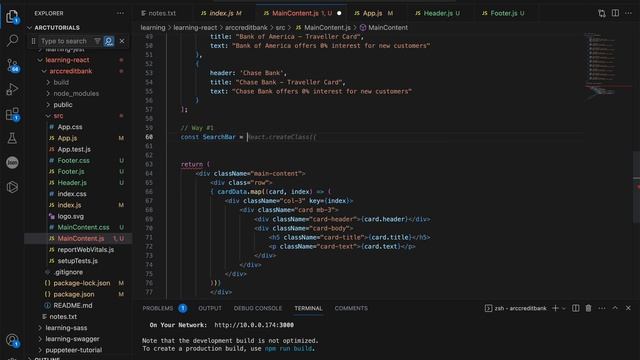Viewport: 640px width, 360px height.
Task: Expand the node_modules folder
Action: tap(76, 93)
